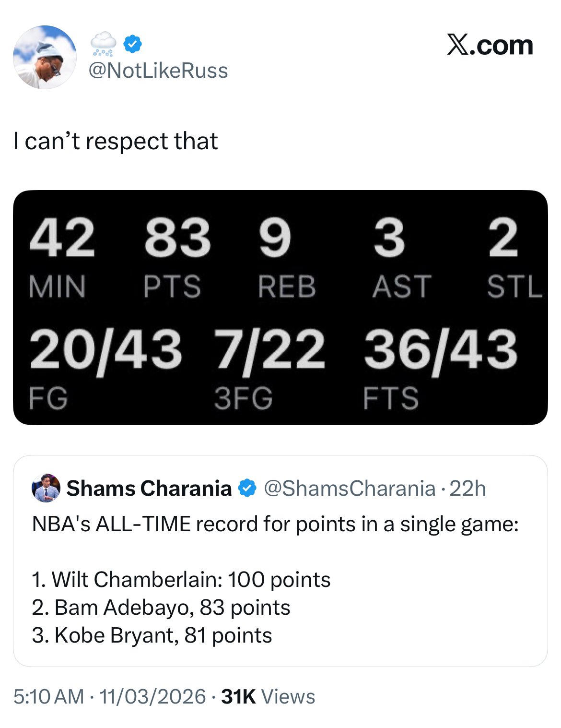Click the verified badge beside the cloud emoji

pyautogui.click(x=132, y=45)
